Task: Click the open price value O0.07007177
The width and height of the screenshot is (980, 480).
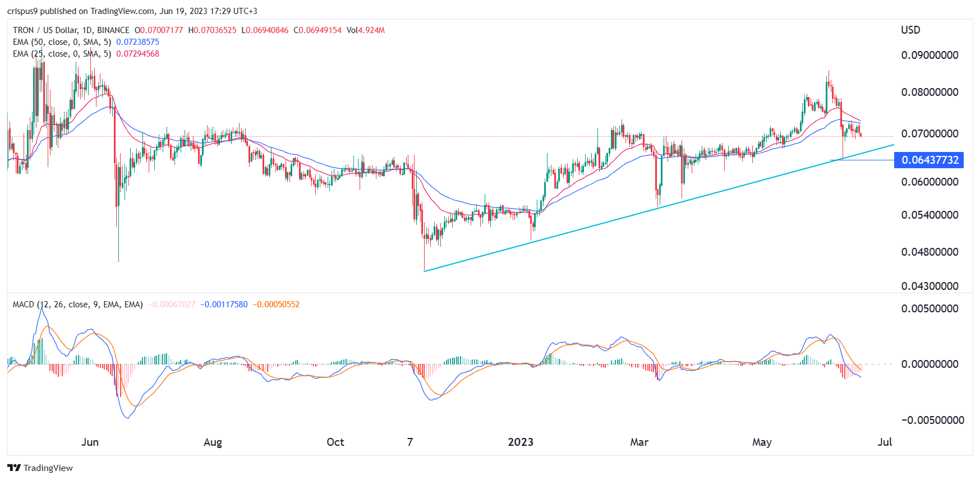Action: pos(159,30)
